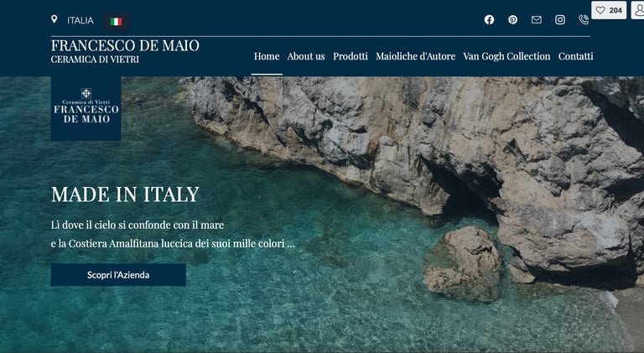The width and height of the screenshot is (644, 353).
Task: Click the Scopri l'Azienda button
Action: (x=118, y=274)
